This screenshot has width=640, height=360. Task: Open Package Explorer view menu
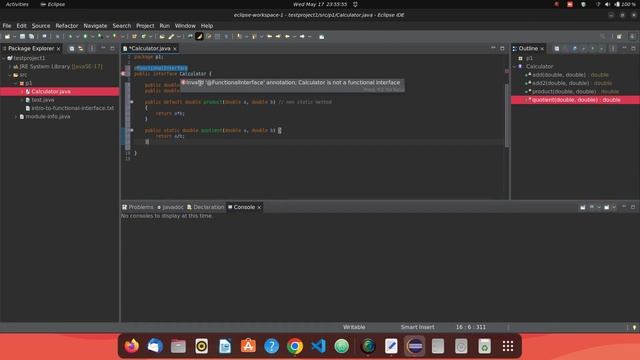click(91, 49)
